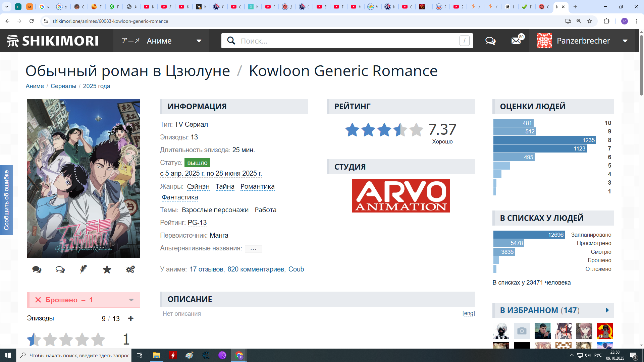
Task: Open the 820 комментариев link
Action: tap(256, 269)
